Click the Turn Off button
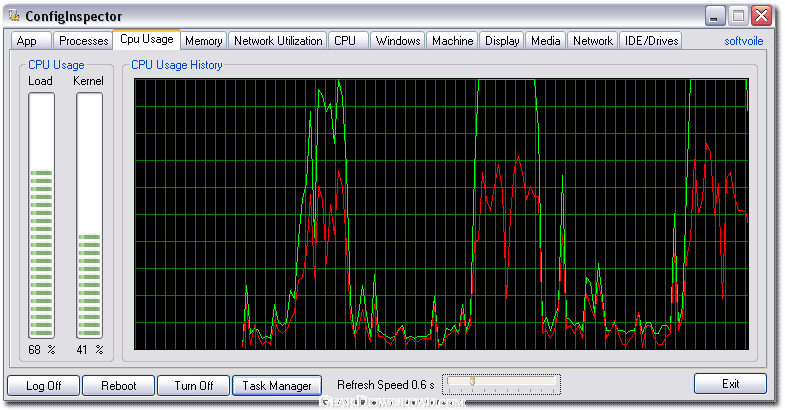This screenshot has height=410, width=785. coord(194,385)
